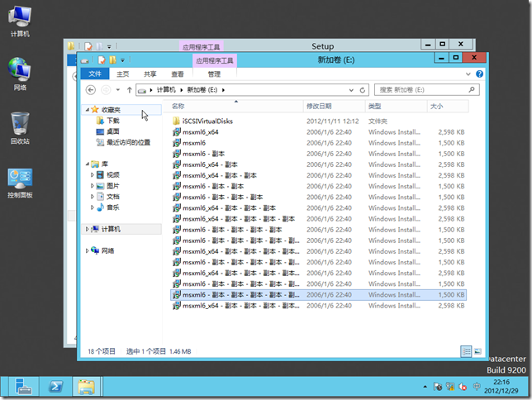
Task: Select the msxml6 file row
Action: tap(318, 143)
